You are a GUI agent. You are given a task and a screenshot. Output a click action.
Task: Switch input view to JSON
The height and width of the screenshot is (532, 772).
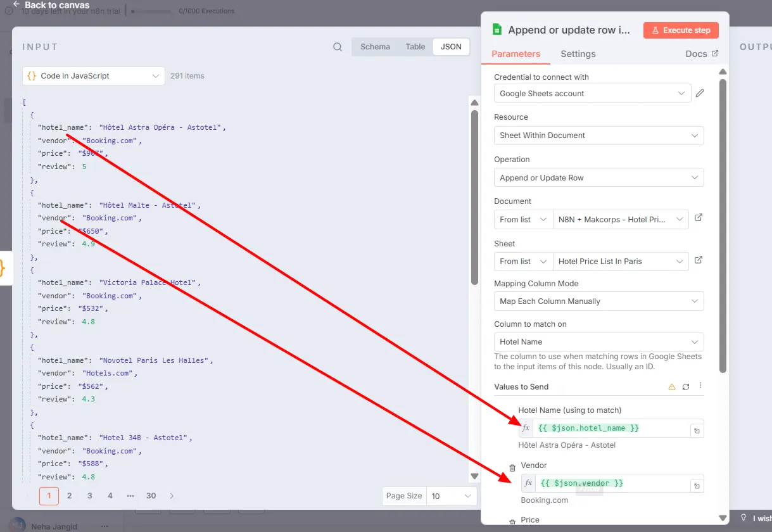(451, 47)
